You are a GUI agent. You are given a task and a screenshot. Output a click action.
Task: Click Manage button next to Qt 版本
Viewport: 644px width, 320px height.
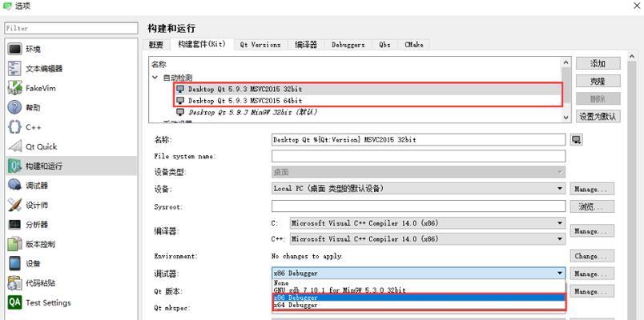(592, 291)
